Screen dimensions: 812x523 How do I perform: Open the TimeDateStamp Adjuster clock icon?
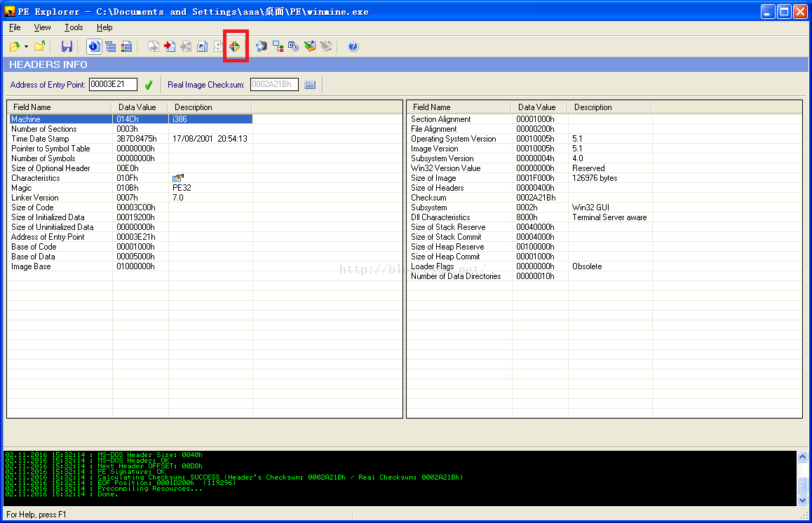pyautogui.click(x=294, y=46)
